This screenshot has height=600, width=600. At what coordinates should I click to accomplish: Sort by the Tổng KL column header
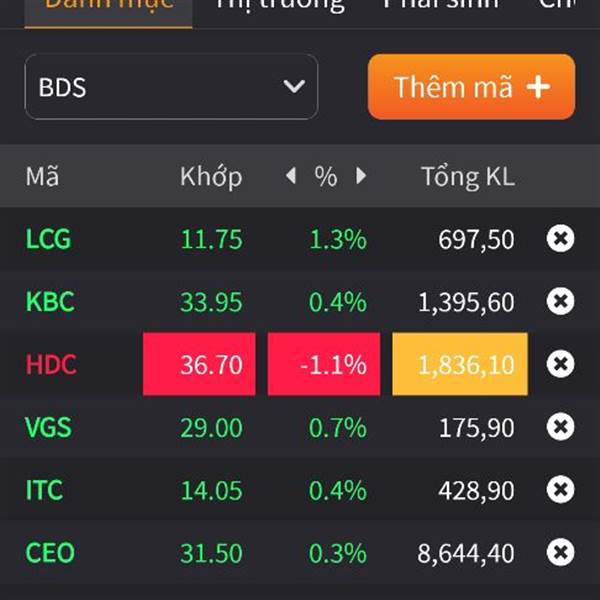[x=467, y=177]
